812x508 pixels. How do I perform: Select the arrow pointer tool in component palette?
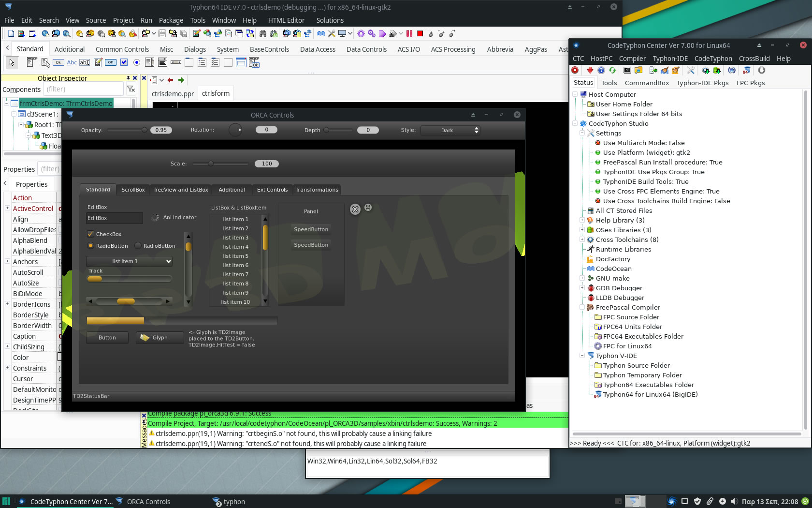click(12, 62)
